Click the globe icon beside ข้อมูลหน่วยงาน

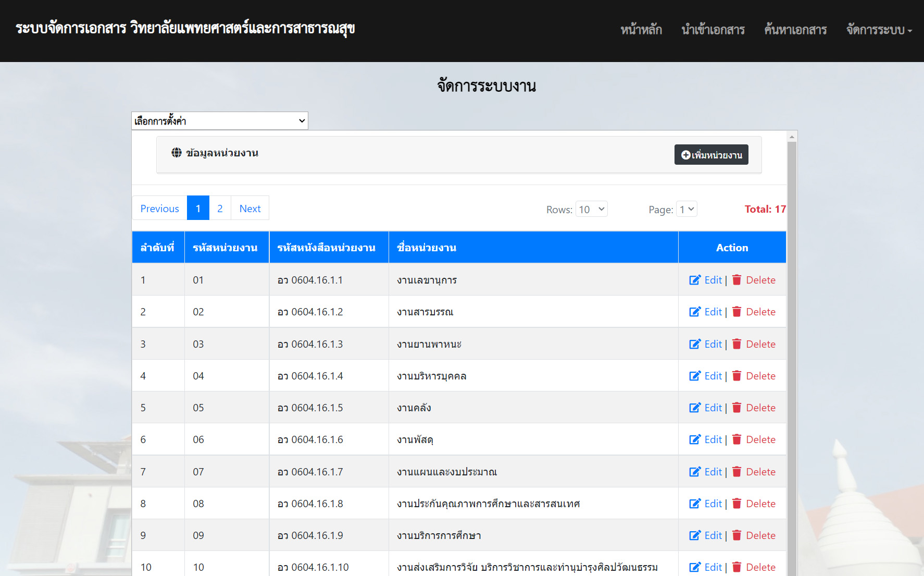tap(177, 153)
